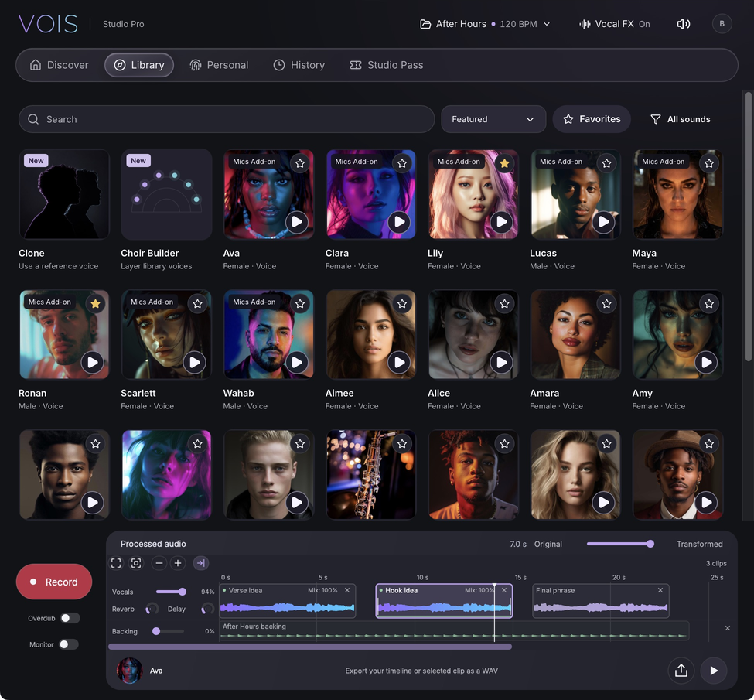Play the Alice voice preview
754x700 pixels.
pyautogui.click(x=502, y=362)
